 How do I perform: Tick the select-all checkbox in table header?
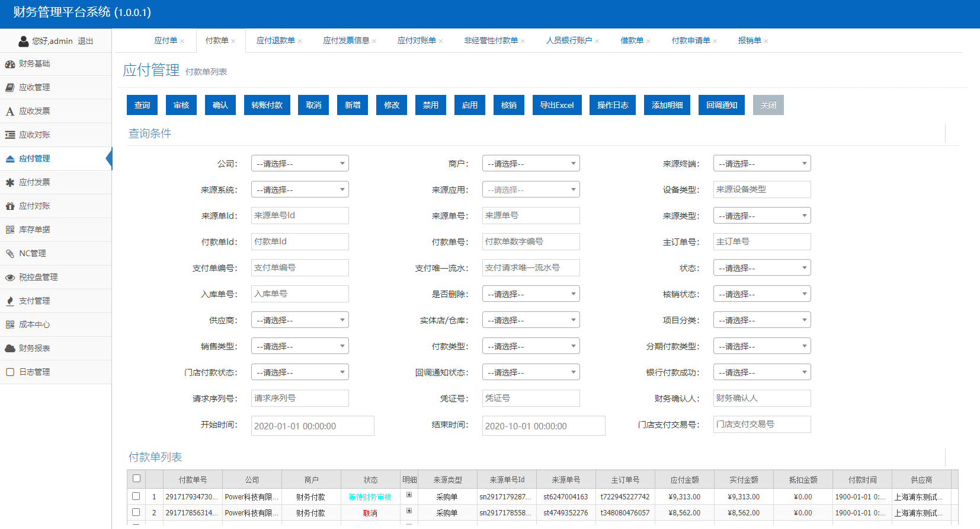tap(137, 479)
